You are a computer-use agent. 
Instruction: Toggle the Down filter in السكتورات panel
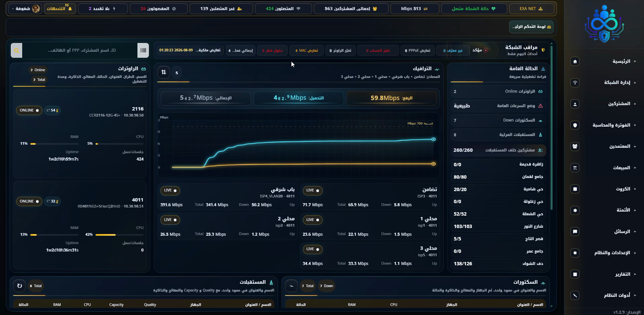click(x=326, y=286)
